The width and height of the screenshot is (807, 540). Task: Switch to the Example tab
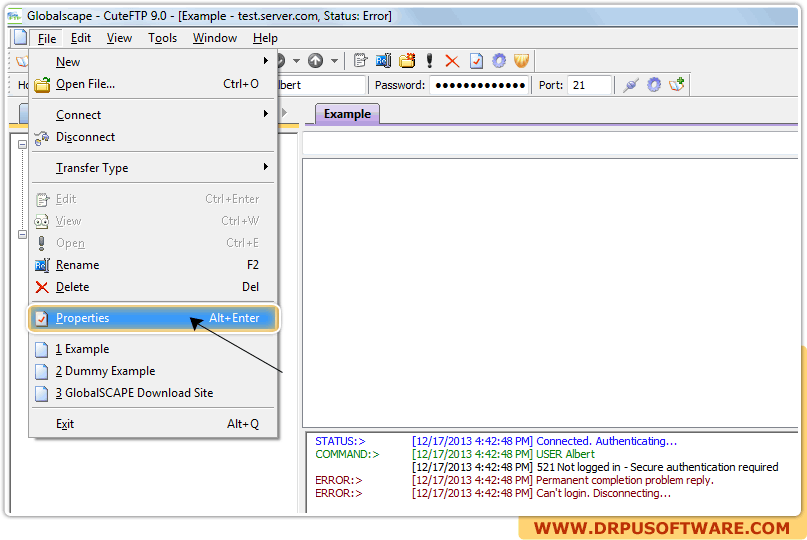(347, 114)
